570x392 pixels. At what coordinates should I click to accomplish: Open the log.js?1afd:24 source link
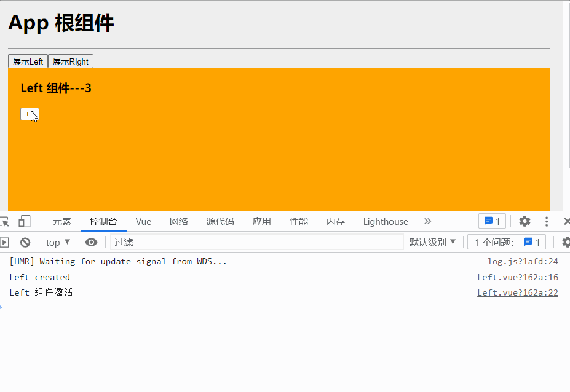click(x=523, y=261)
